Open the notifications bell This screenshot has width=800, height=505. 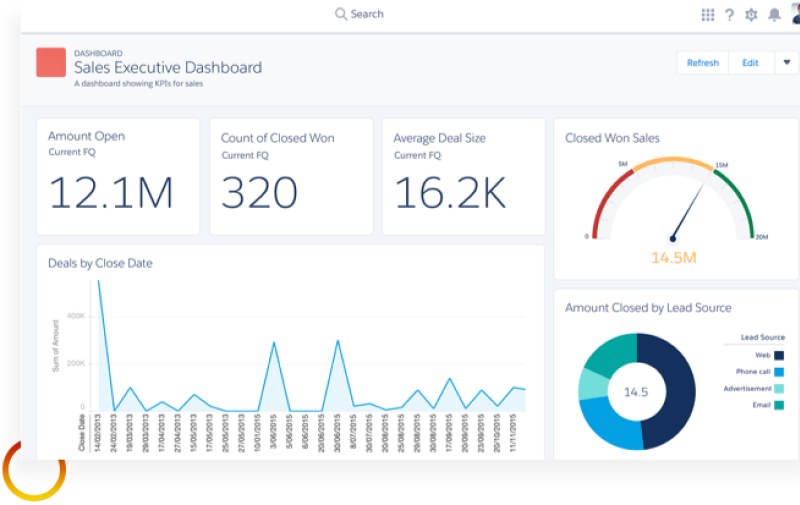(773, 15)
